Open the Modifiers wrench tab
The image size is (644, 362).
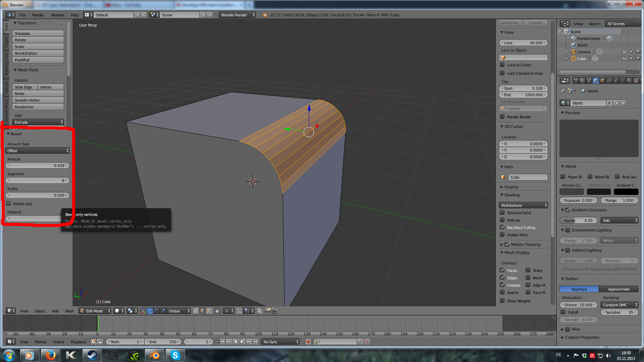coord(616,80)
